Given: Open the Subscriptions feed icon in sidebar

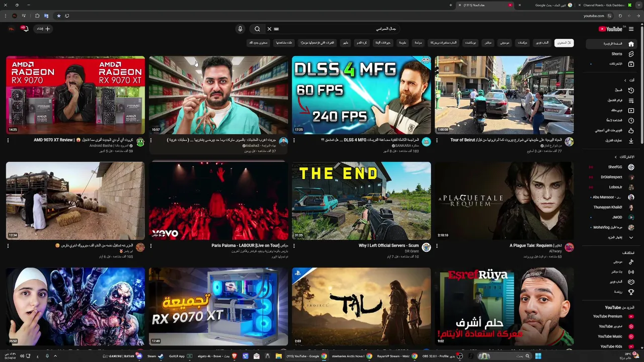Looking at the screenshot, I should 631,64.
